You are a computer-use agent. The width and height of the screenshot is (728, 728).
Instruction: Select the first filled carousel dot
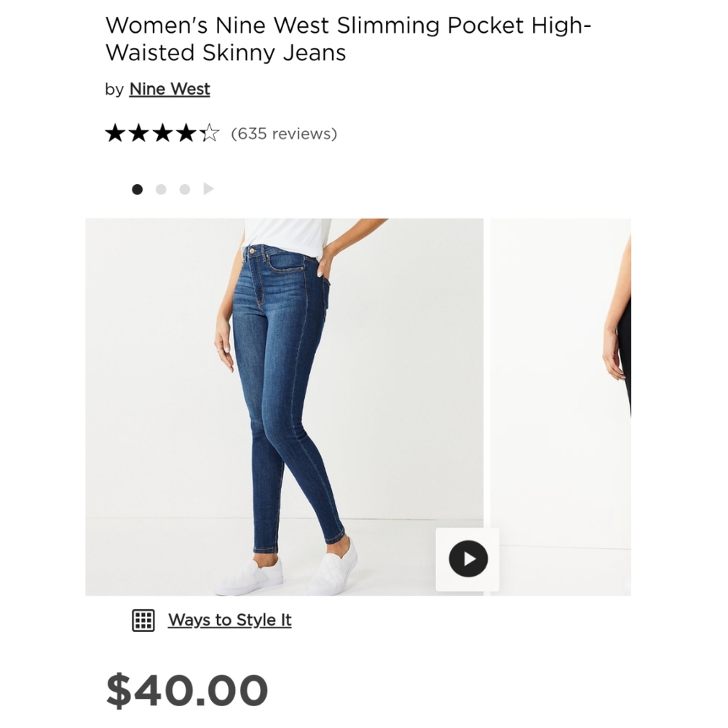coord(138,189)
